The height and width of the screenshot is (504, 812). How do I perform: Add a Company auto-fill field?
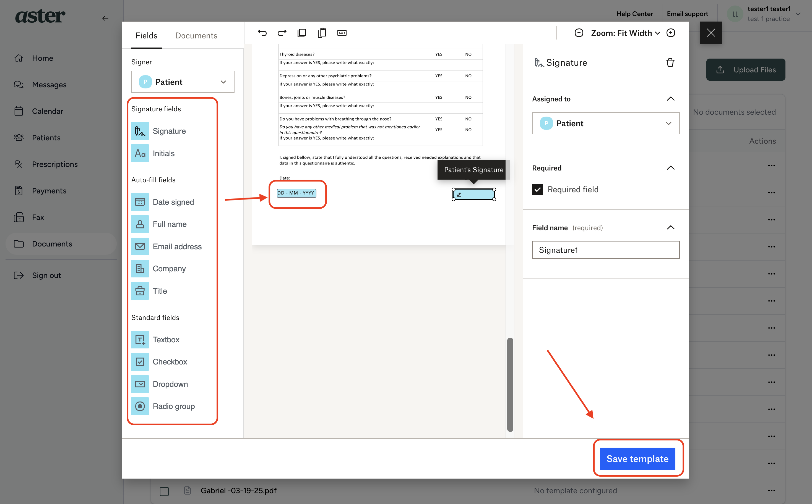[158, 269]
